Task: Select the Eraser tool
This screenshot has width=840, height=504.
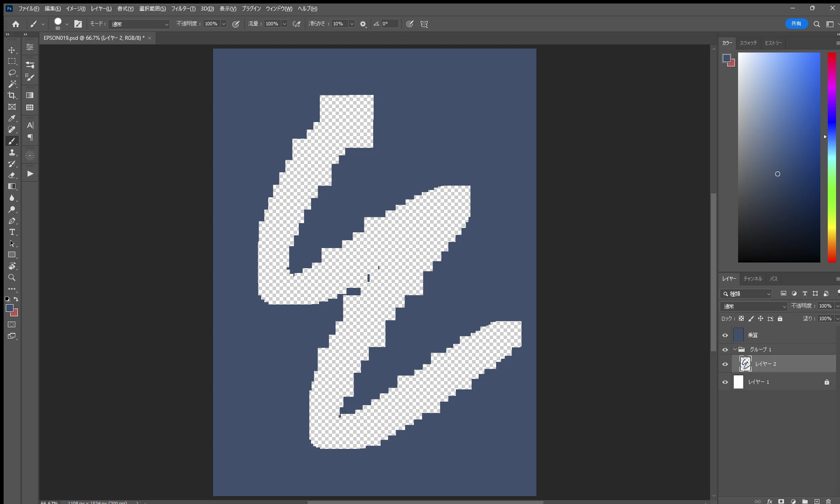Action: tap(12, 175)
